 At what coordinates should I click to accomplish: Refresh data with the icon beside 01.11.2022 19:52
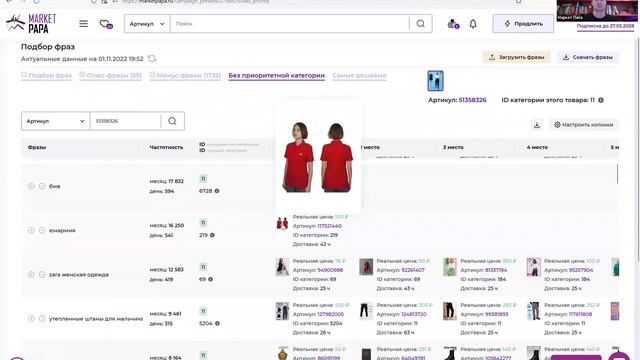[152, 59]
